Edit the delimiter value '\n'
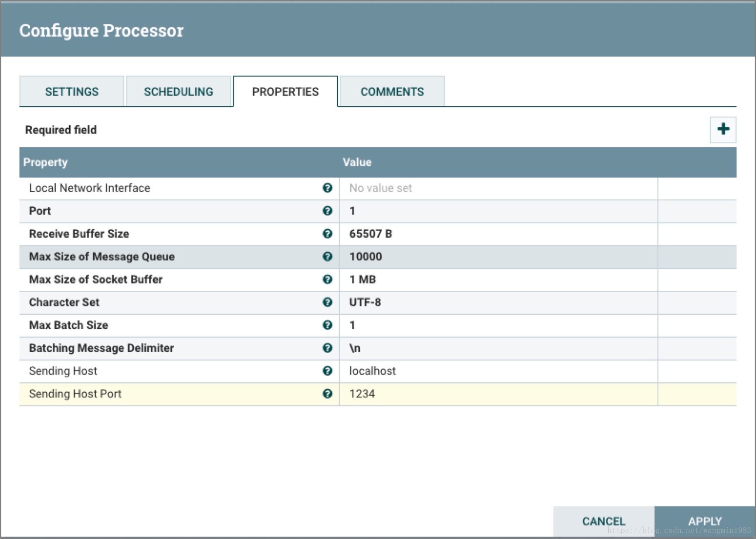756x539 pixels. pos(498,348)
